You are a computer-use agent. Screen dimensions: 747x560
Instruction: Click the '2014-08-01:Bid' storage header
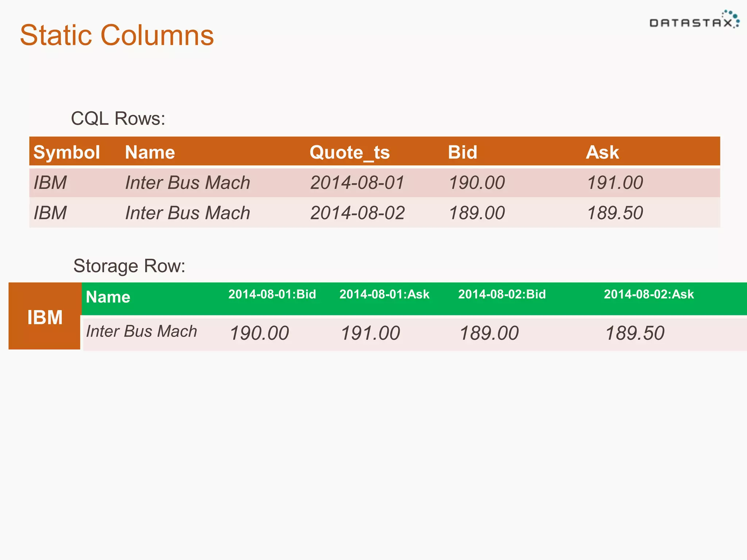click(x=272, y=294)
